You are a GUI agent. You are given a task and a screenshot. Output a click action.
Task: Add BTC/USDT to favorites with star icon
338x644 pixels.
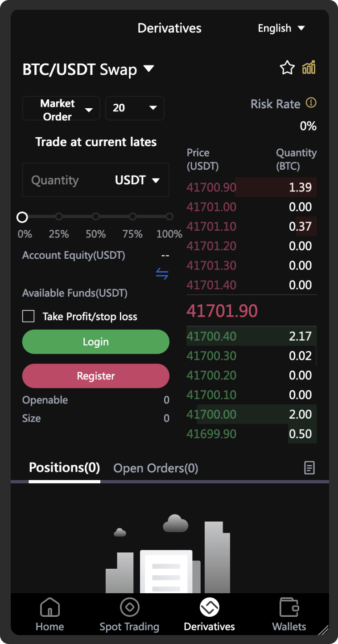pos(287,68)
